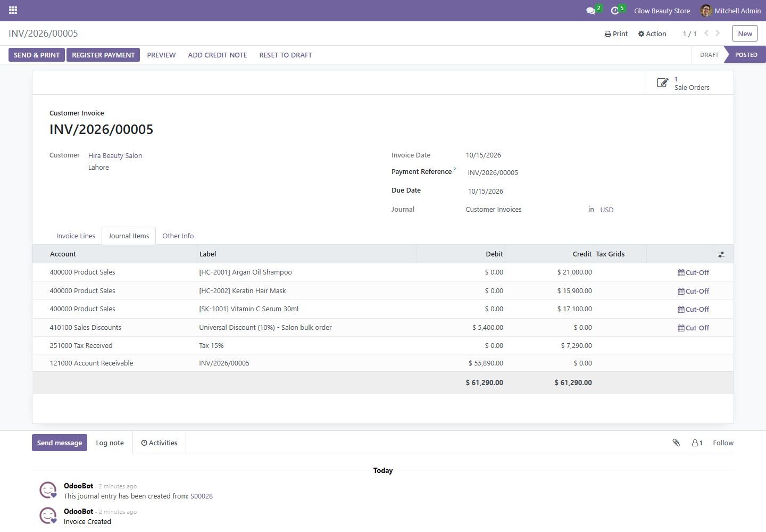Switch to Invoice Lines tab

click(x=76, y=236)
